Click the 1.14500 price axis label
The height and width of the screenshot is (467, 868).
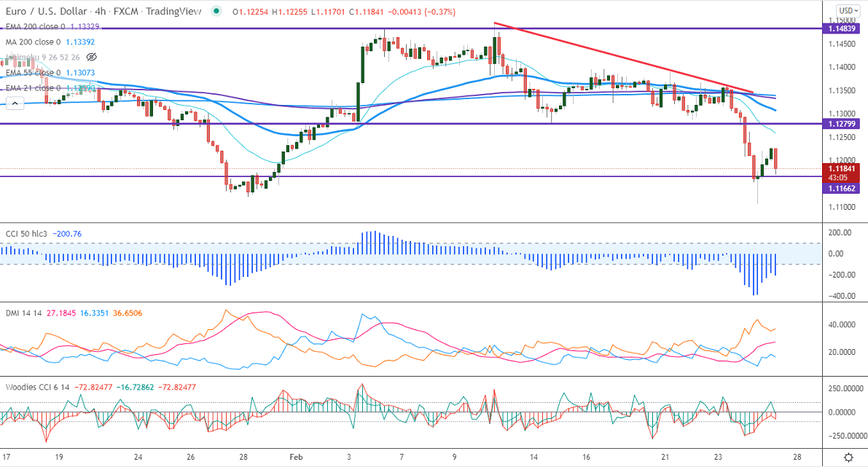pyautogui.click(x=842, y=44)
